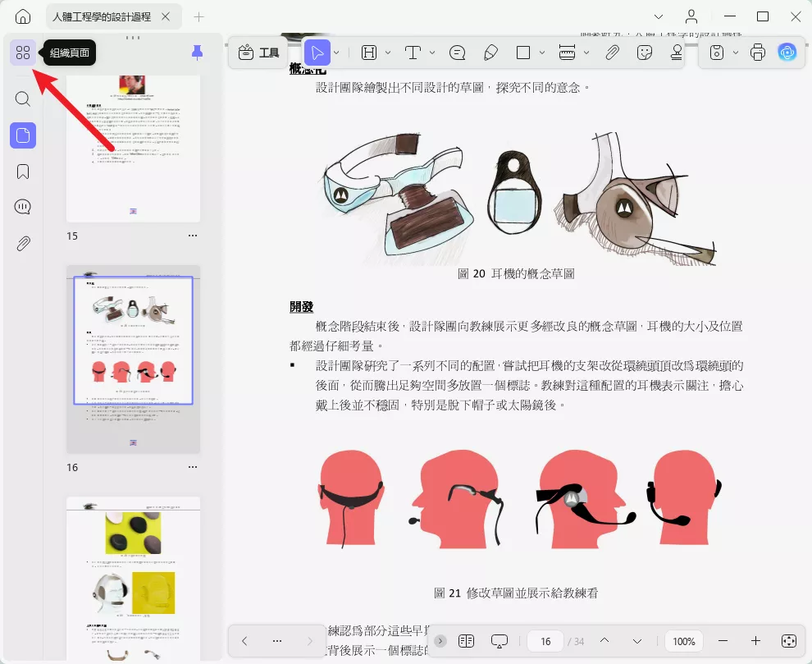Click the home icon
812x664 pixels.
tap(23, 16)
